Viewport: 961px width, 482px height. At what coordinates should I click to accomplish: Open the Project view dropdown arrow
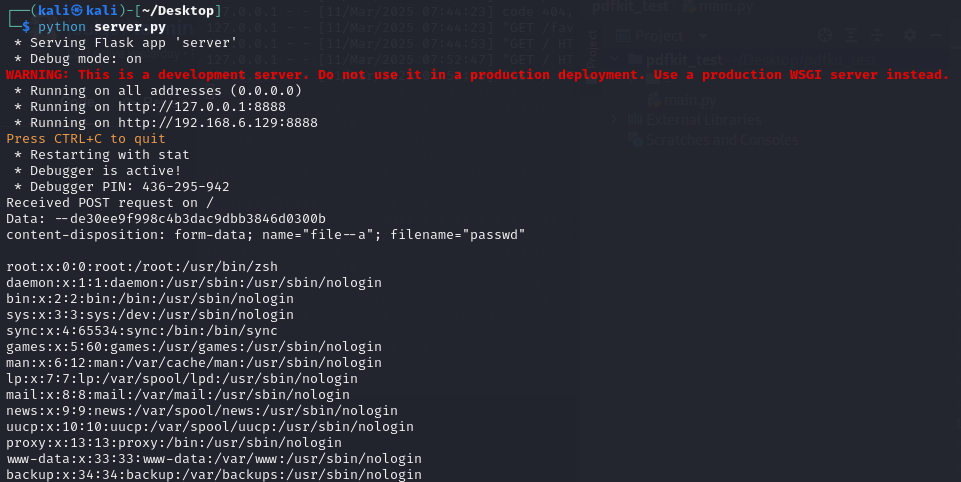tap(703, 36)
